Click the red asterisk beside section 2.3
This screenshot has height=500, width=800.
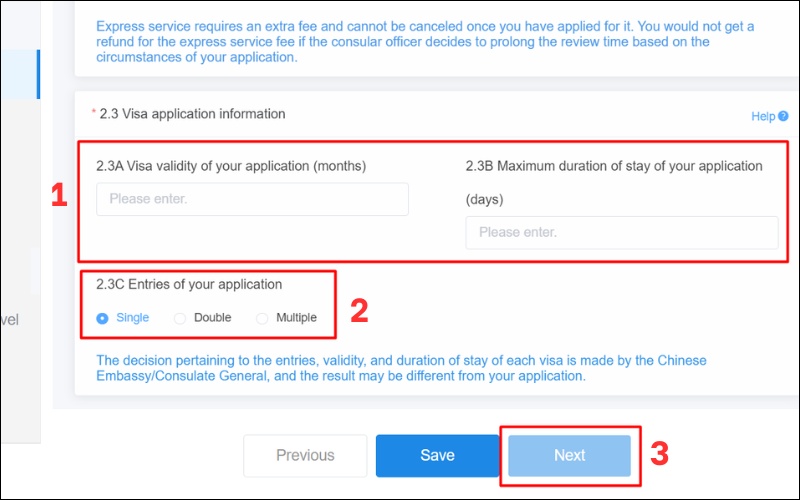tap(94, 114)
